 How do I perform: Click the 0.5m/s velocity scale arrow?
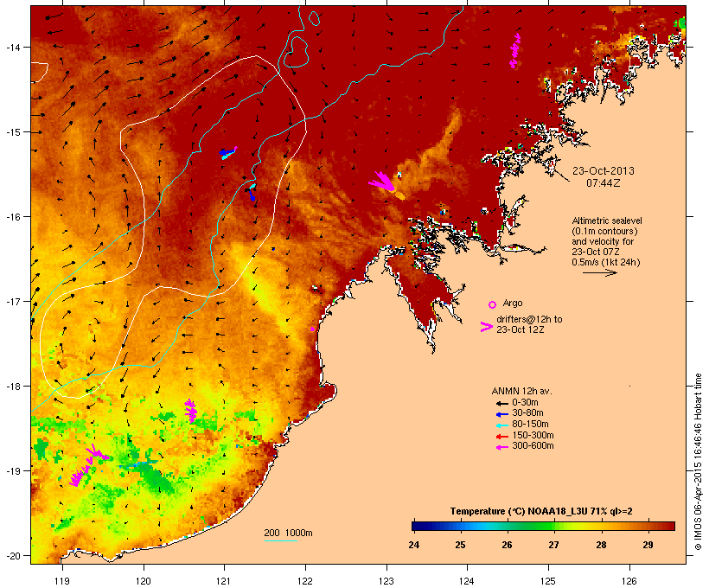click(x=600, y=272)
